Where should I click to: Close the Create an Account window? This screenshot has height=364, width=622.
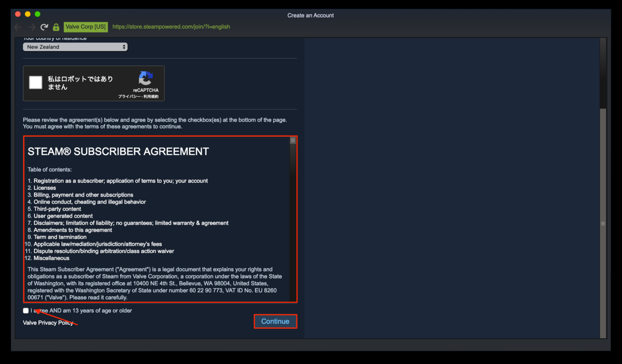tap(18, 14)
